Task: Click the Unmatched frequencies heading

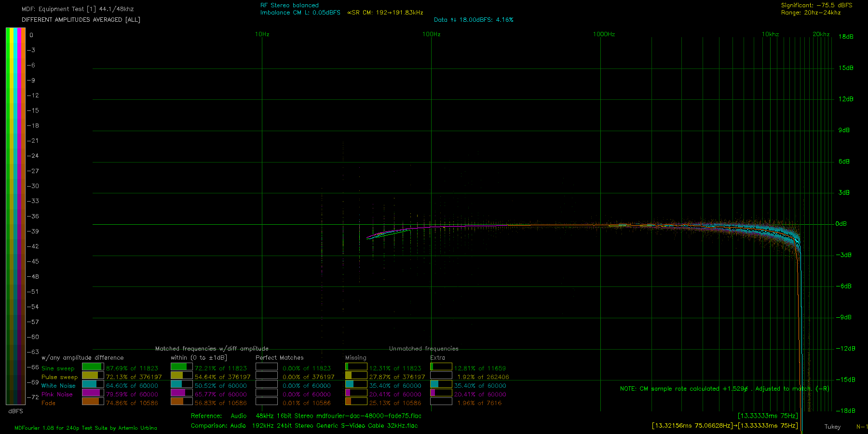Action: (x=424, y=349)
